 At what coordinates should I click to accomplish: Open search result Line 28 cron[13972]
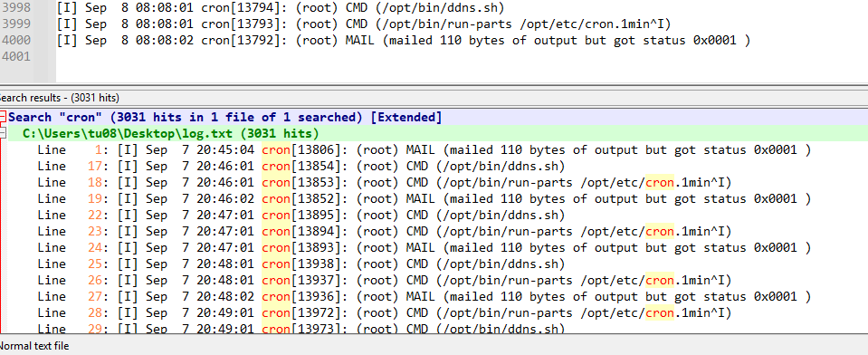pos(385,313)
